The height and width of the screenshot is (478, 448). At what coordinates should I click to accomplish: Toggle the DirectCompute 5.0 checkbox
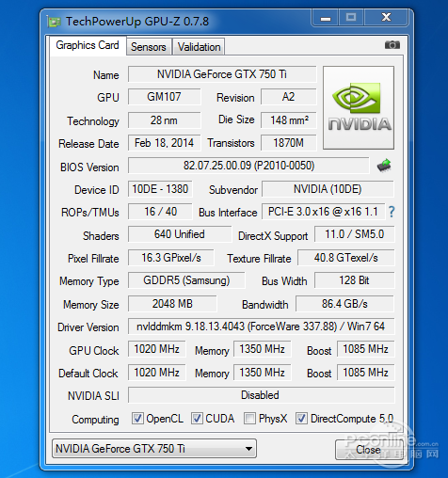tap(301, 419)
